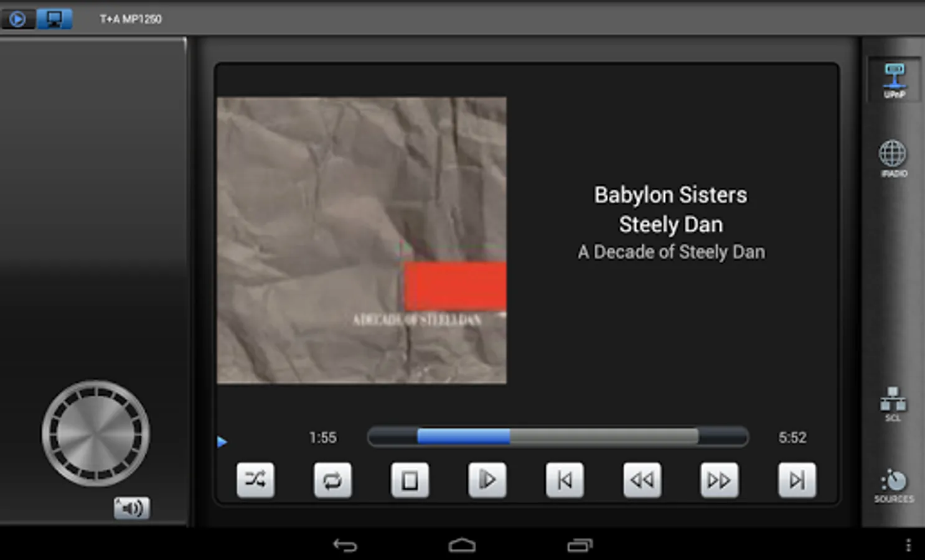This screenshot has height=560, width=925.
Task: Stop the current track
Action: pos(410,480)
